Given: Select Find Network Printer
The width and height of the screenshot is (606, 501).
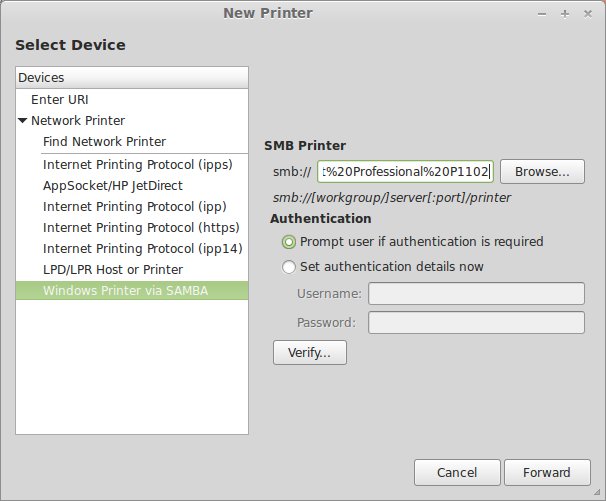Looking at the screenshot, I should click(104, 142).
